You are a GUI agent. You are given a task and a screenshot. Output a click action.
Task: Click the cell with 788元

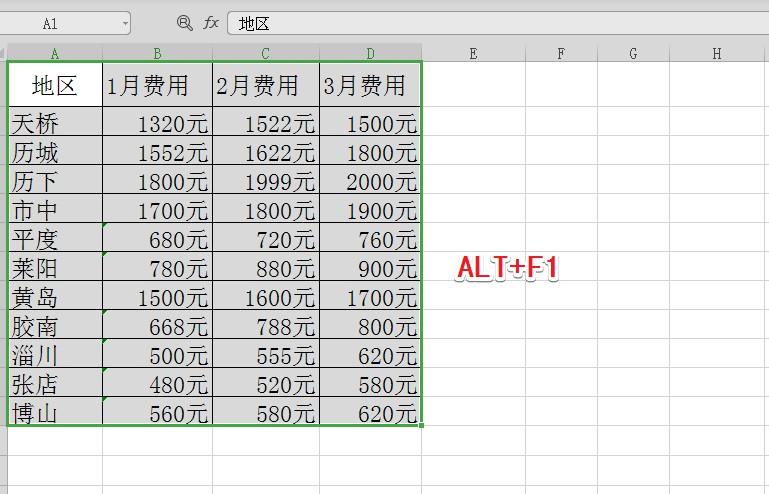coord(266,324)
